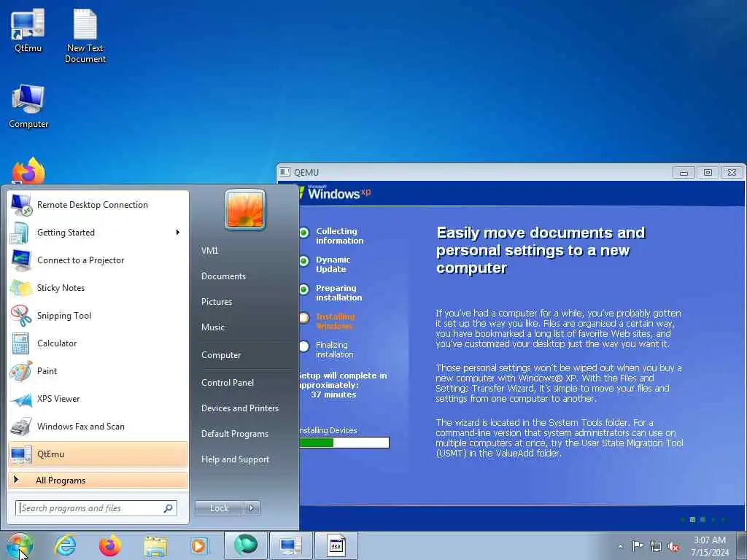The height and width of the screenshot is (560, 747).
Task: Open the Sticky Notes icon
Action: click(x=21, y=288)
